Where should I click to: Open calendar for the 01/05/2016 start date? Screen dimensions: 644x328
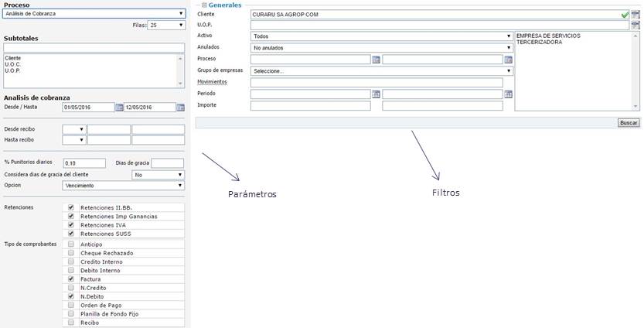(x=120, y=108)
